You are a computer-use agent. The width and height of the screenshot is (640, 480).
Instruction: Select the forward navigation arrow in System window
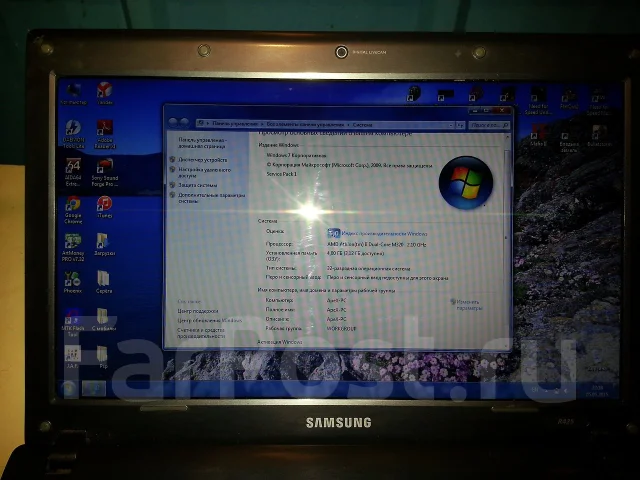pos(184,122)
